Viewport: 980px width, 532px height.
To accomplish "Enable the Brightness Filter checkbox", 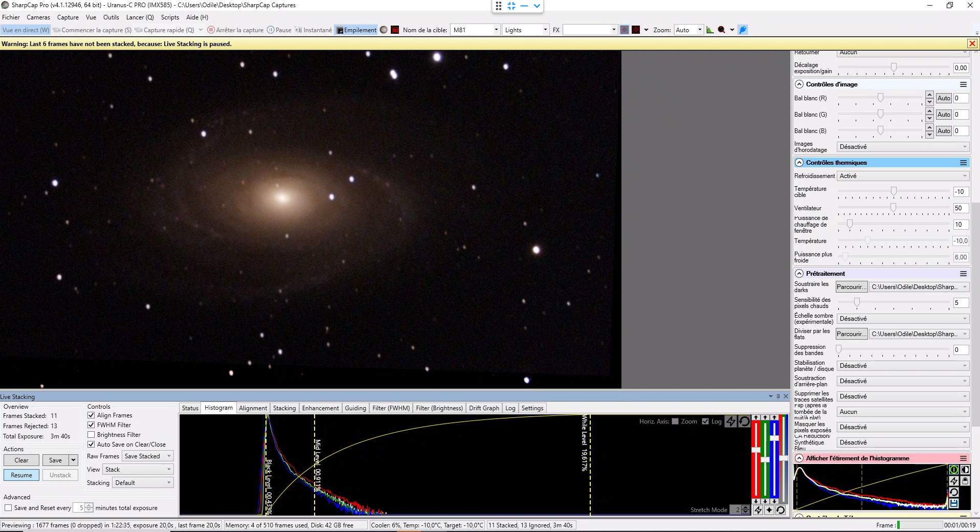I will (x=91, y=435).
